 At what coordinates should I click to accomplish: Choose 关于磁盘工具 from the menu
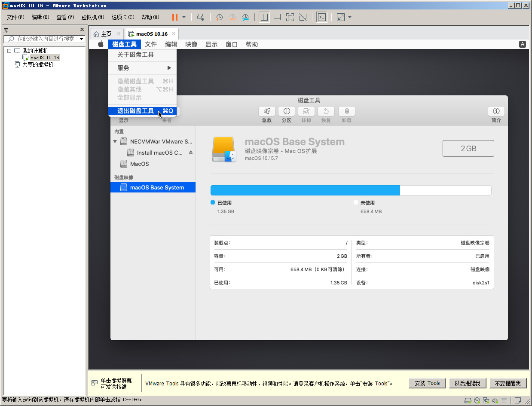(143, 55)
